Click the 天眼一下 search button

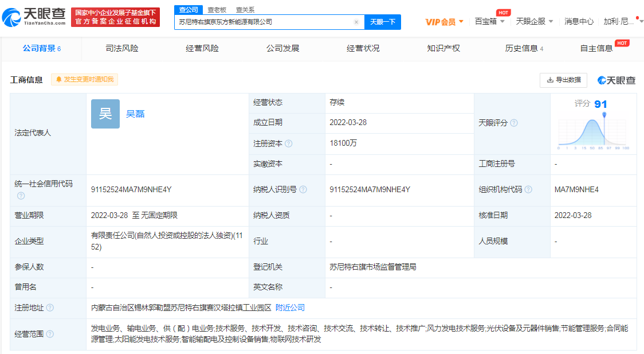click(x=382, y=22)
